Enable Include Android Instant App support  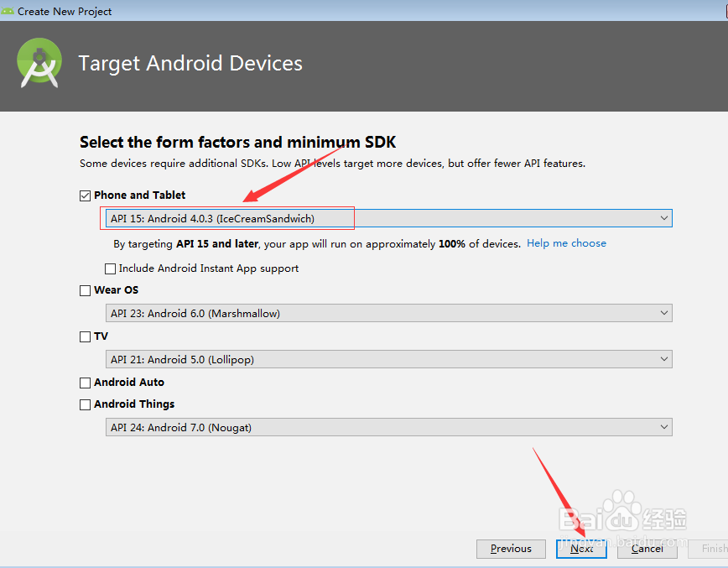[110, 268]
